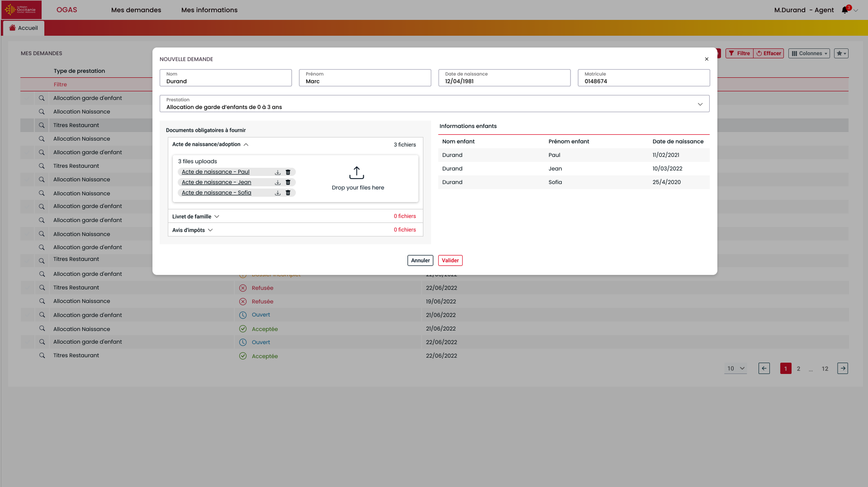Download the Acte de naissance - Paul file
The image size is (868, 487).
pyautogui.click(x=278, y=172)
